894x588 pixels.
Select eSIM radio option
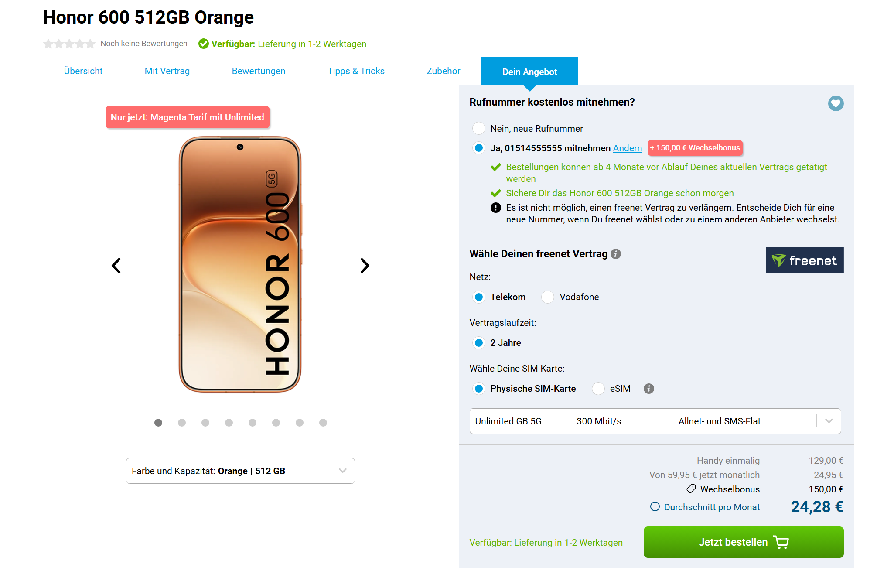pos(598,389)
